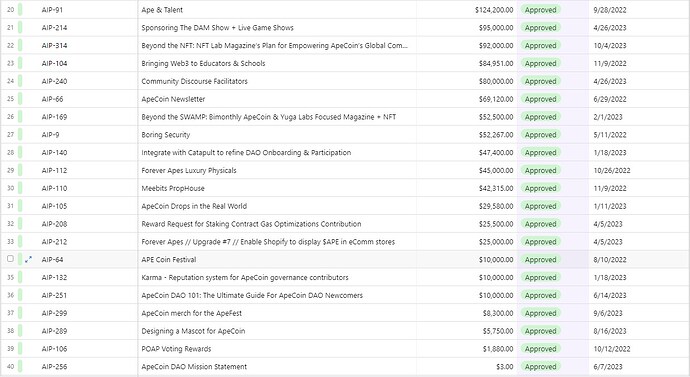Click 'ApeCoin DAO 101: The Ultimate Guide' title
Viewport: 690px width, 377px height.
coord(252,295)
